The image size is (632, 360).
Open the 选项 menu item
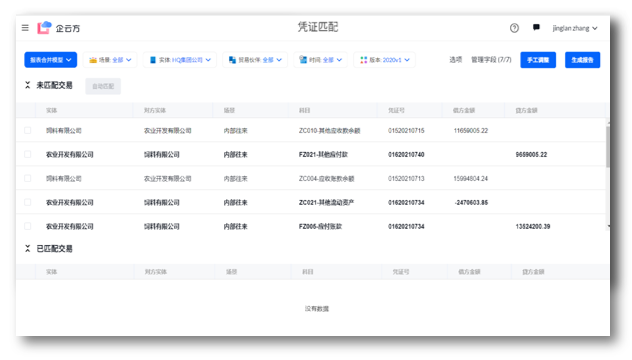click(x=455, y=60)
